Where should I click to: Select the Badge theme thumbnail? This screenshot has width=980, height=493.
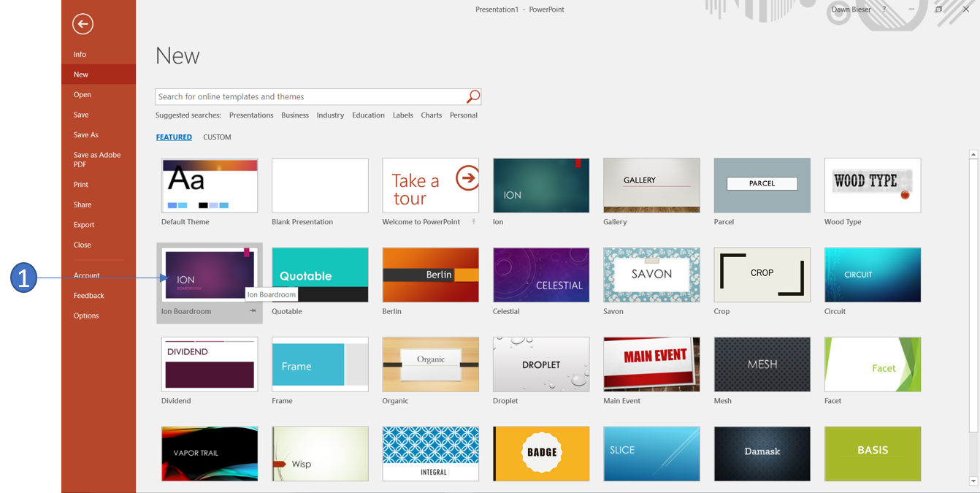tap(541, 454)
